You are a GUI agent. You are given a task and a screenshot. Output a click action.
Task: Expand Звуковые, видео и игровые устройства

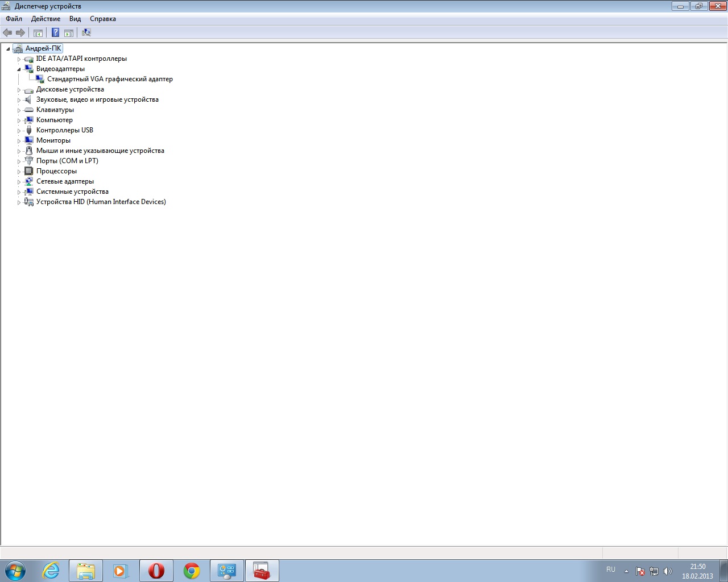coord(19,100)
